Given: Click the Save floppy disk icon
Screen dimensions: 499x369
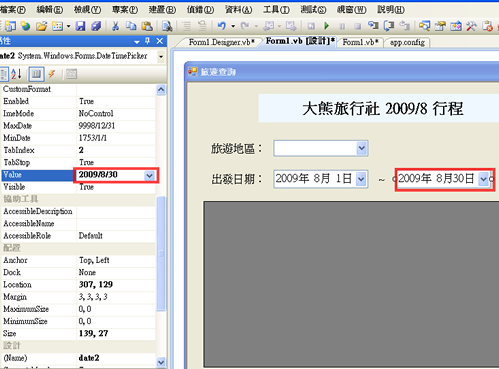Looking at the screenshot, I should point(80,26).
